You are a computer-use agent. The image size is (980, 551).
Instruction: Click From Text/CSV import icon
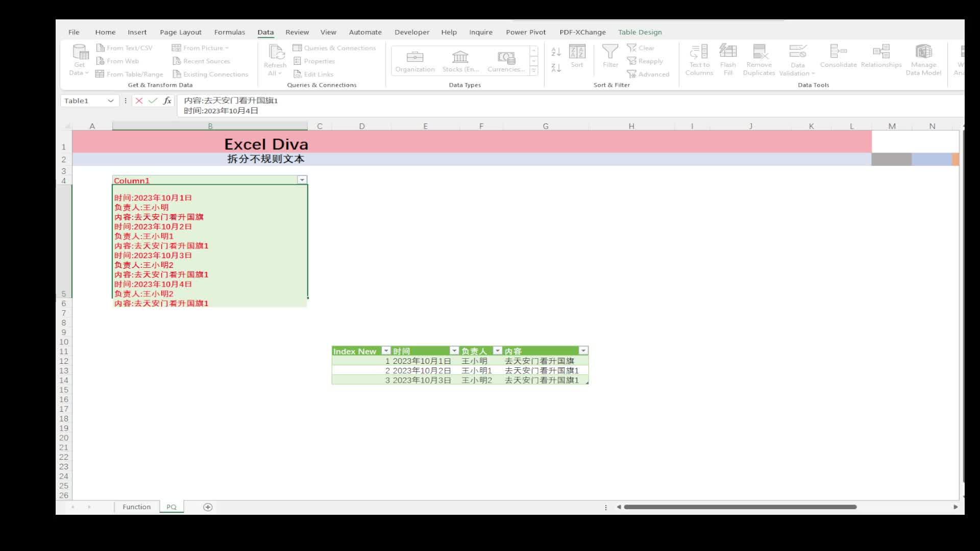pyautogui.click(x=101, y=48)
